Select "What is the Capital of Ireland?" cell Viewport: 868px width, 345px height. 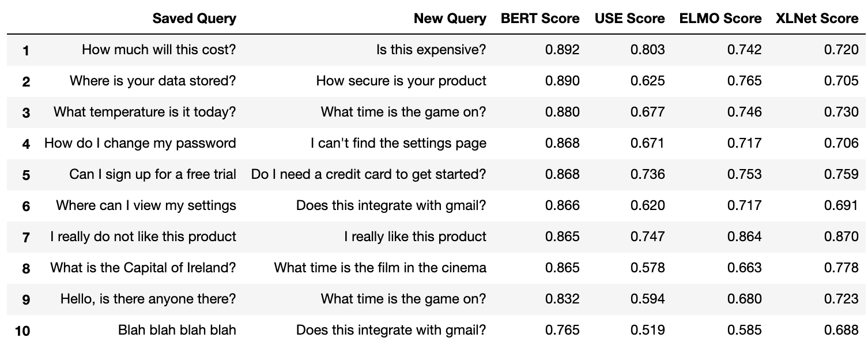[143, 268]
